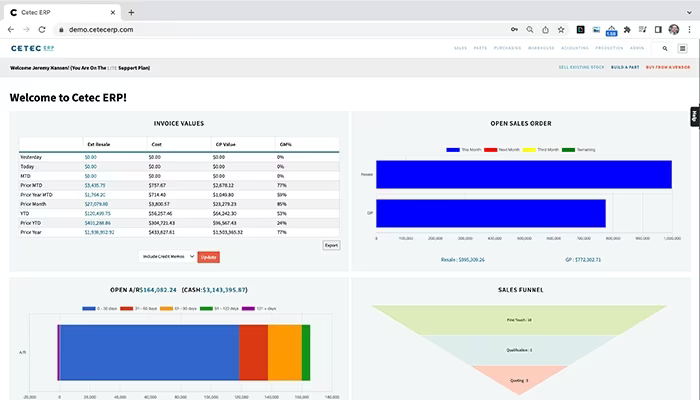
Task: Click the browser forward arrow
Action: click(26, 29)
